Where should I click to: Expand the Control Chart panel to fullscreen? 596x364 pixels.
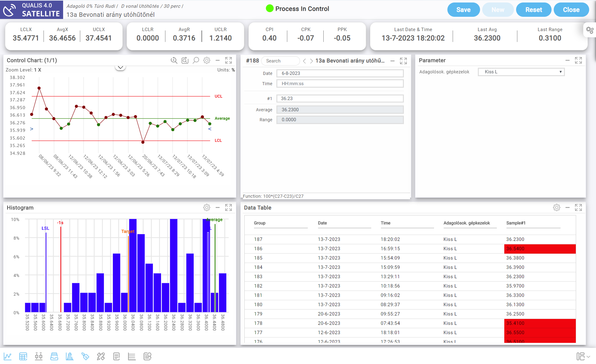click(229, 60)
